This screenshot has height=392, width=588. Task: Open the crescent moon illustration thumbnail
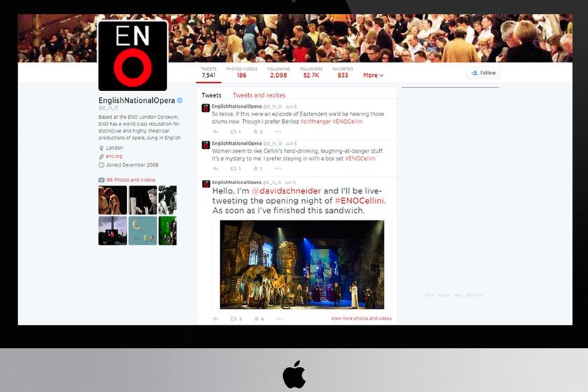(143, 230)
